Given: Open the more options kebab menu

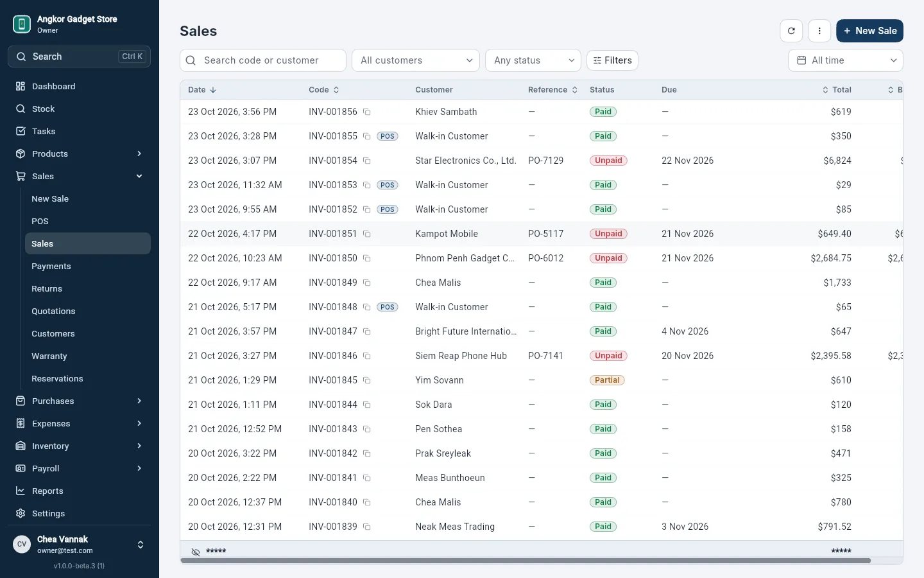Looking at the screenshot, I should (x=819, y=31).
